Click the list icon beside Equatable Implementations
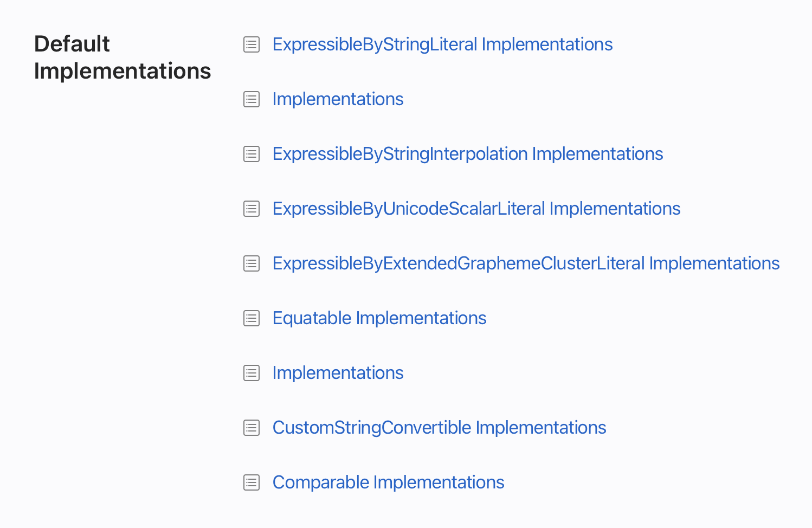The height and width of the screenshot is (528, 812). [x=252, y=318]
